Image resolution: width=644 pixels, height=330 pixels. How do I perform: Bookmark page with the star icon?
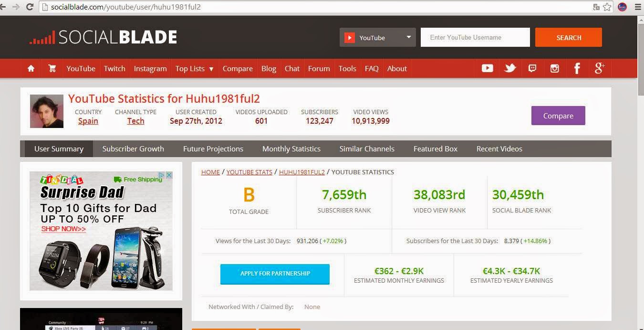[607, 7]
